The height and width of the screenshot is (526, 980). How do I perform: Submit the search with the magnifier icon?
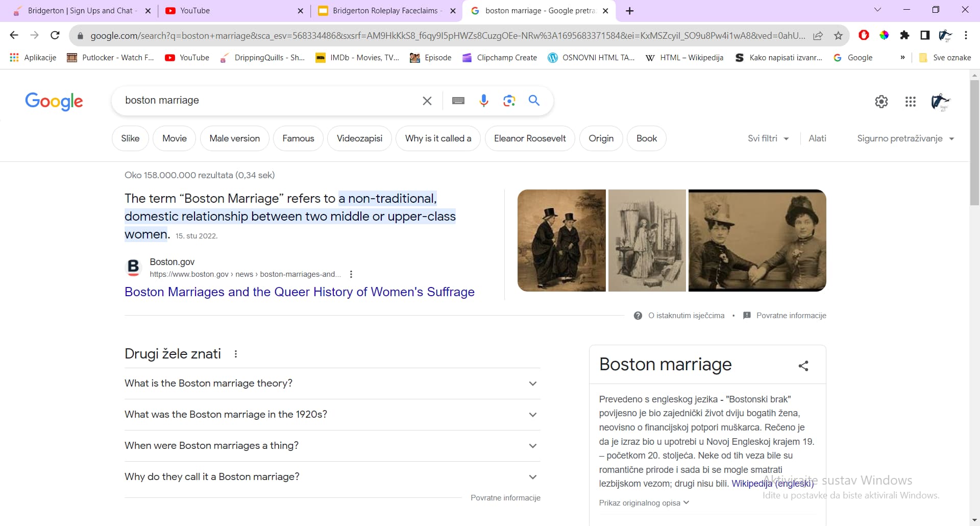pos(534,101)
